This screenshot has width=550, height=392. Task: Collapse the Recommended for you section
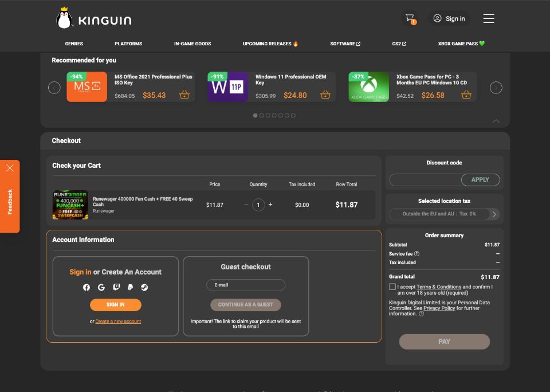pos(496,121)
